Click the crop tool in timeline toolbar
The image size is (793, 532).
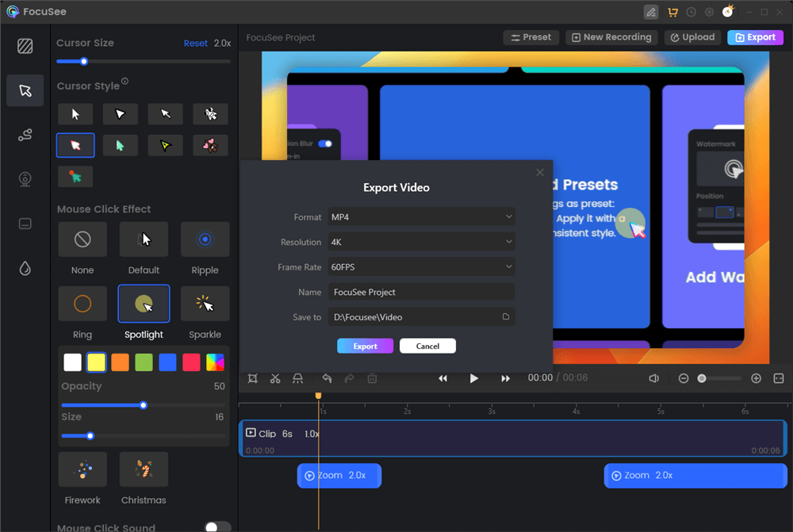coord(253,378)
